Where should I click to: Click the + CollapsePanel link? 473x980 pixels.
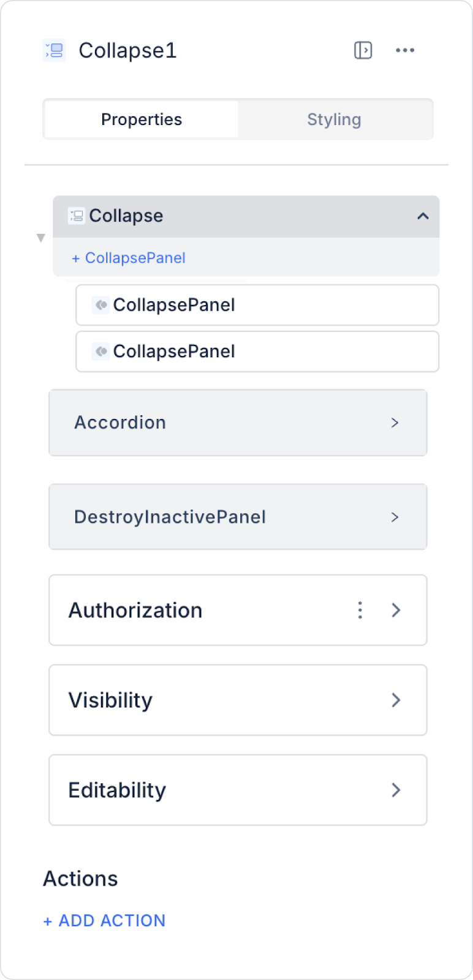tap(129, 258)
